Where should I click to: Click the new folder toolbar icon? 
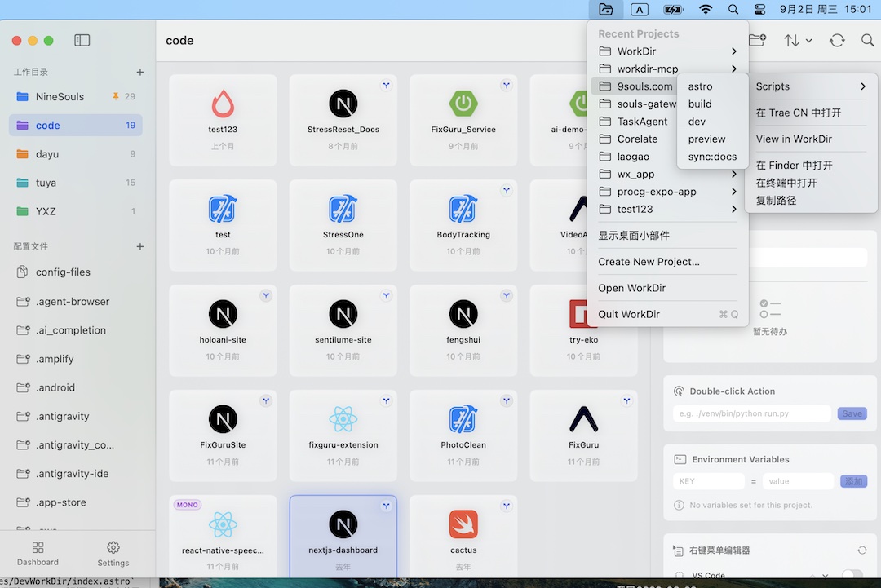point(758,40)
